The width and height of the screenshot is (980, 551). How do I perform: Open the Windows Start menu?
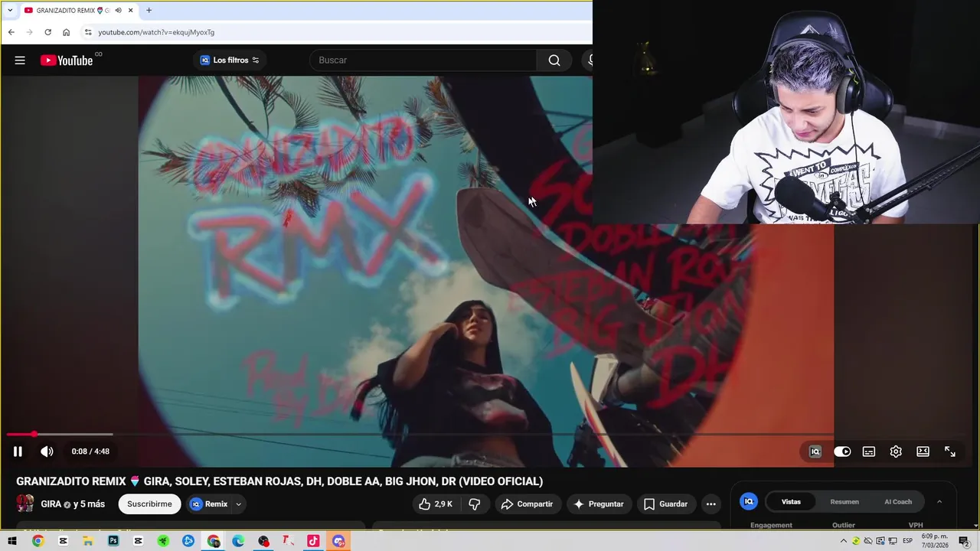12,541
